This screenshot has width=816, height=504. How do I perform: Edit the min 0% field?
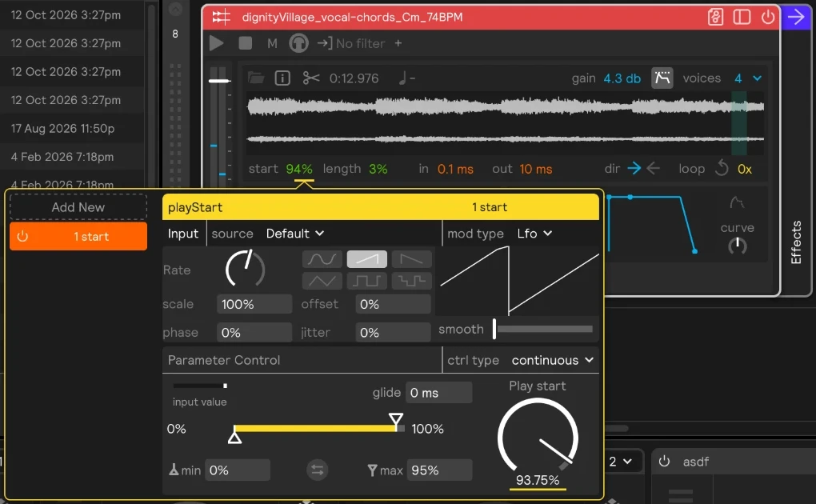(238, 470)
